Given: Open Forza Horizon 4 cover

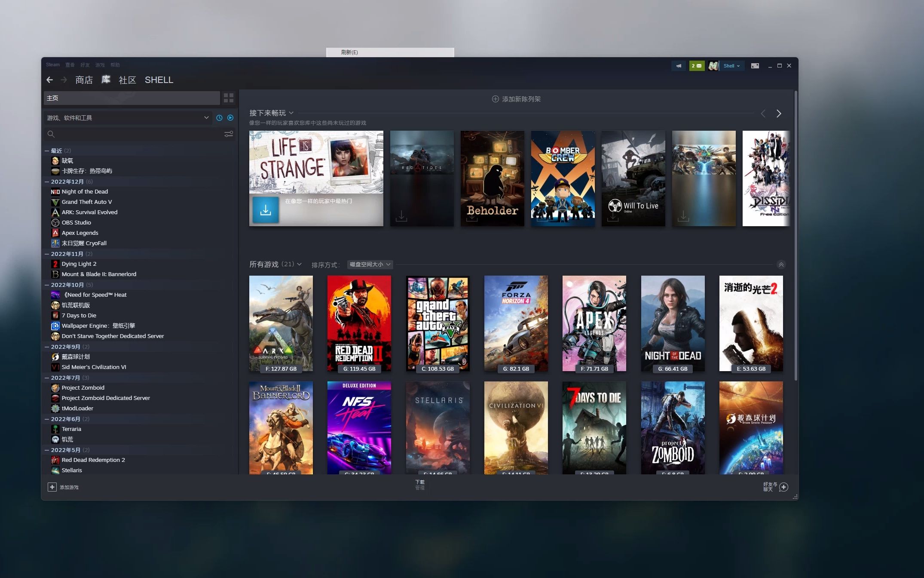Looking at the screenshot, I should click(516, 323).
